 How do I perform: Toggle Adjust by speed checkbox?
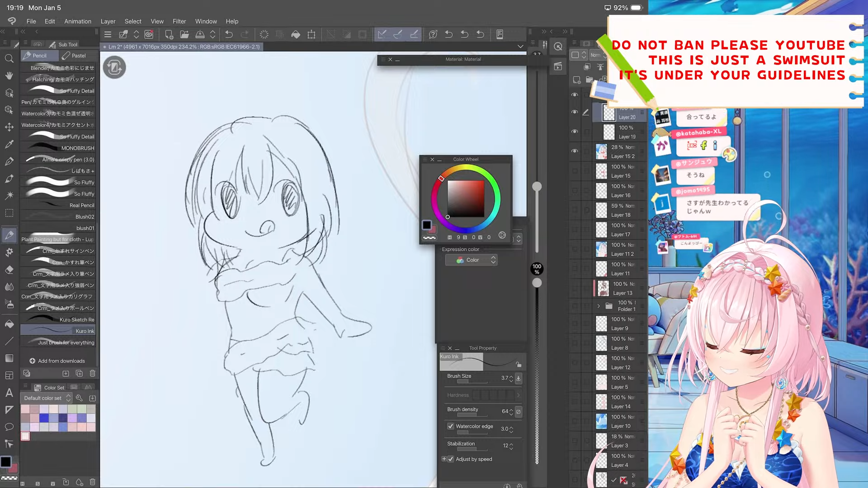(451, 459)
